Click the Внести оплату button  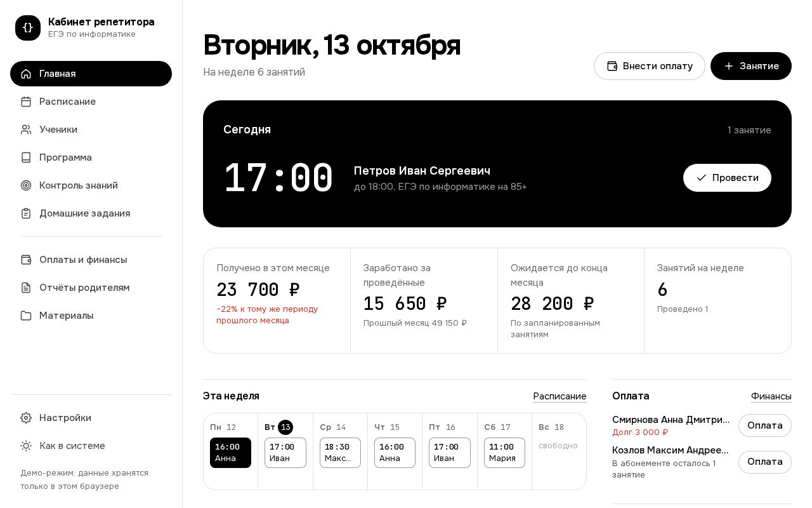(x=650, y=66)
